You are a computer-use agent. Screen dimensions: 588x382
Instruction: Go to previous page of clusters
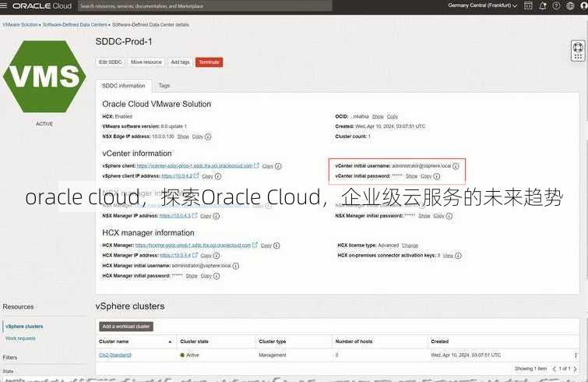555,369
